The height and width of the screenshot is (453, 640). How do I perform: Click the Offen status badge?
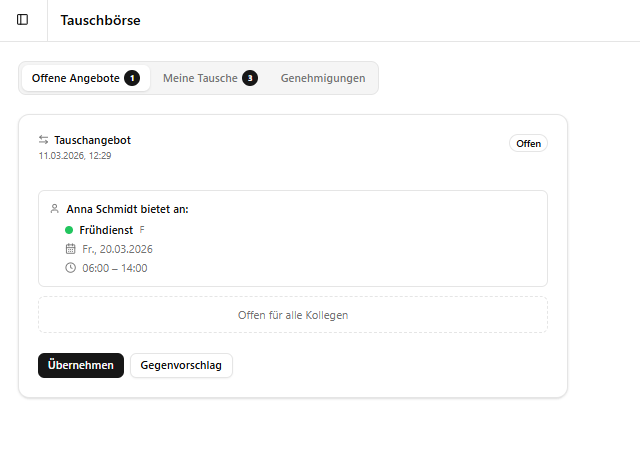[x=528, y=143]
